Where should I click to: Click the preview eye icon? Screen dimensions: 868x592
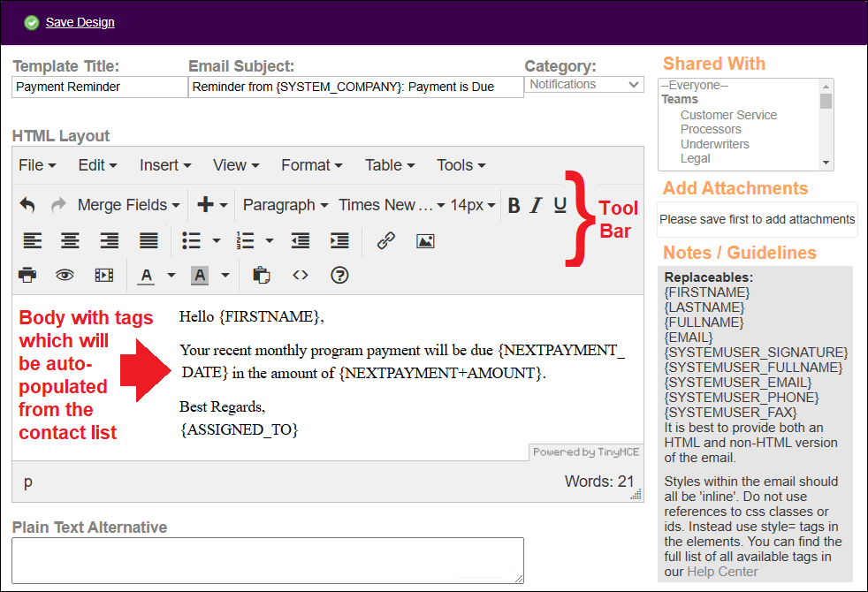[65, 275]
